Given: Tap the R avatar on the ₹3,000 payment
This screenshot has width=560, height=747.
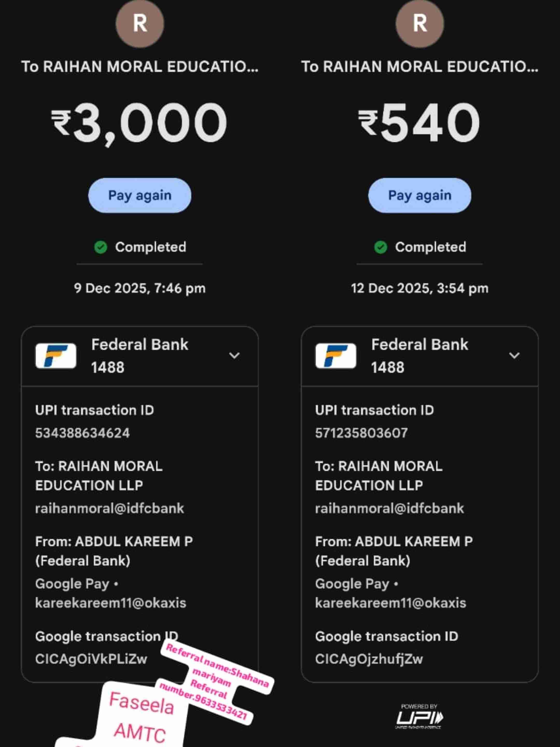Looking at the screenshot, I should [x=140, y=23].
